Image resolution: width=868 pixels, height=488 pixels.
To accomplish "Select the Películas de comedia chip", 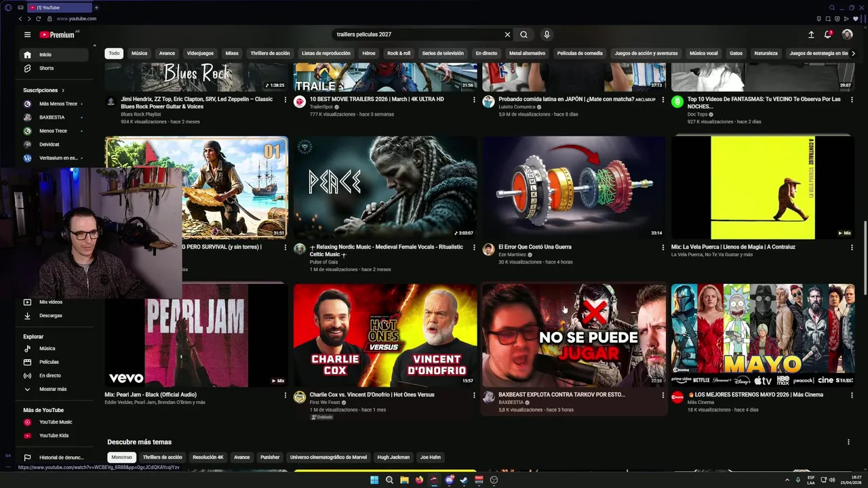I will 580,53.
